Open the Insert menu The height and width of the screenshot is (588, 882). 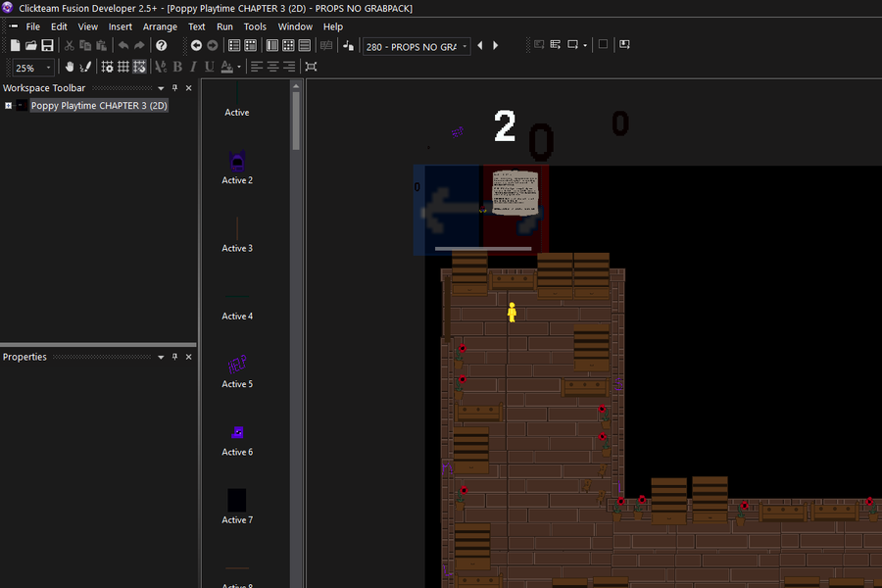pos(120,26)
